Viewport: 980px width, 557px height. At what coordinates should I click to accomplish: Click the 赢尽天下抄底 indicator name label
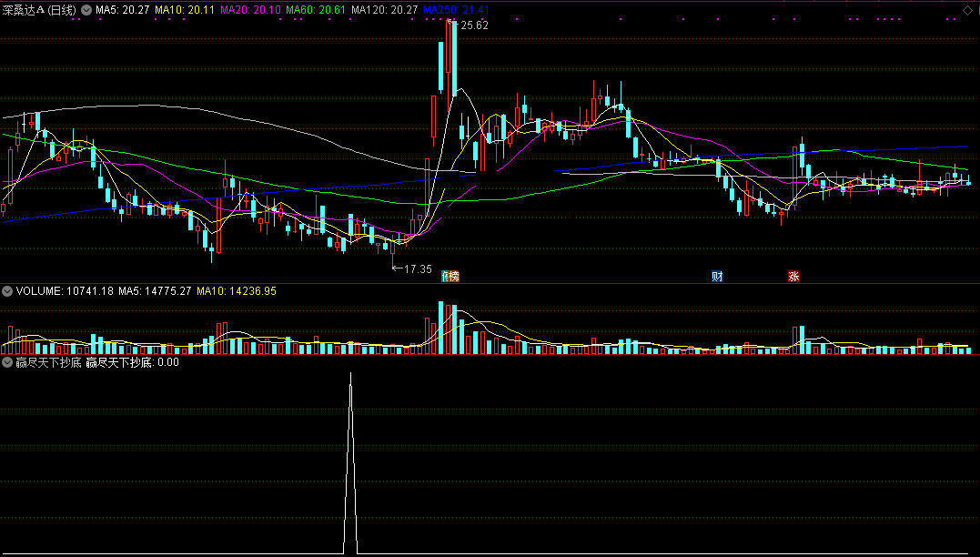tap(49, 362)
